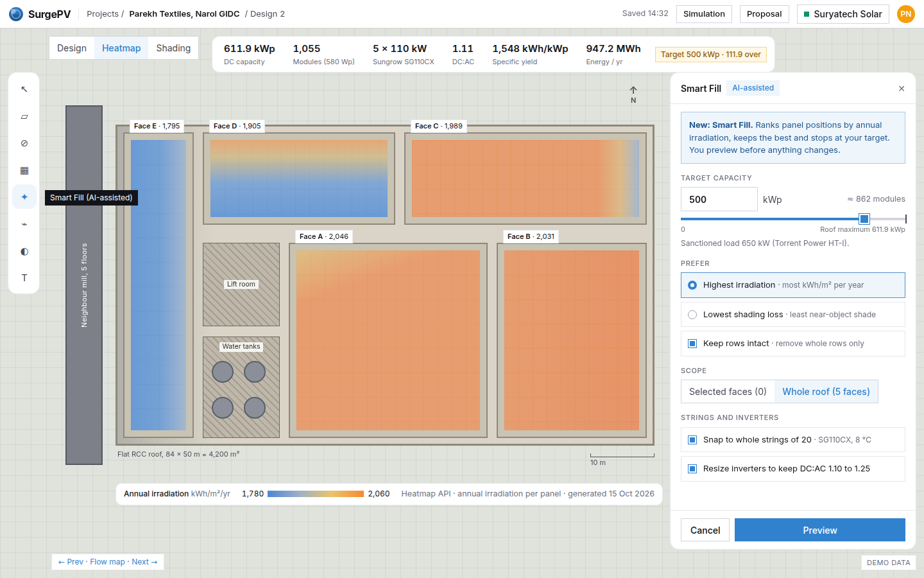Select the lightning-bolt stringing tool

(x=24, y=224)
